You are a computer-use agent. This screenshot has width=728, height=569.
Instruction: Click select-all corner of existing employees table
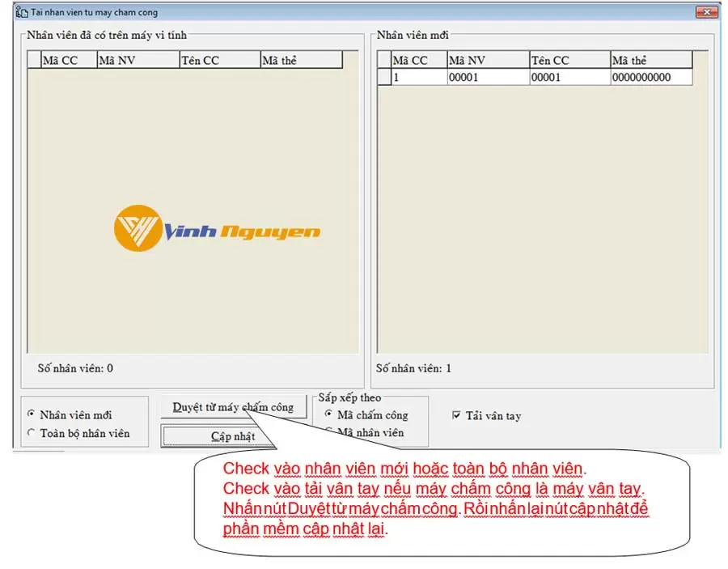[34, 61]
